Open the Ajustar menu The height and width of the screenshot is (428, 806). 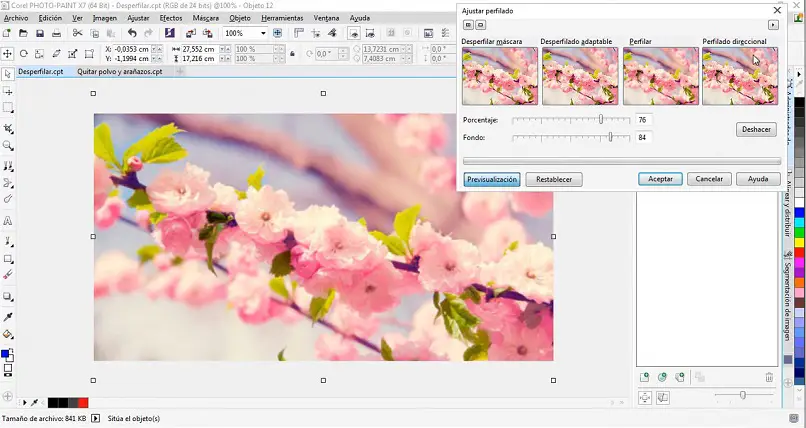tap(138, 18)
